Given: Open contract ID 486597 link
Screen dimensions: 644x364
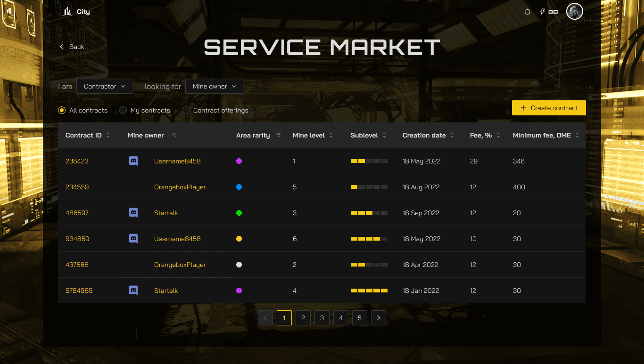Looking at the screenshot, I should point(77,213).
